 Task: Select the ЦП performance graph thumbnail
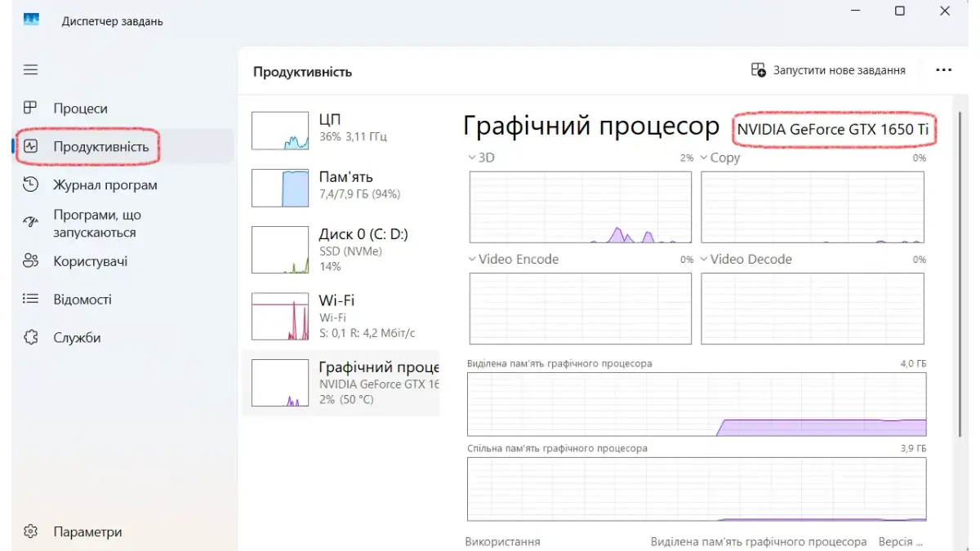[x=281, y=131]
